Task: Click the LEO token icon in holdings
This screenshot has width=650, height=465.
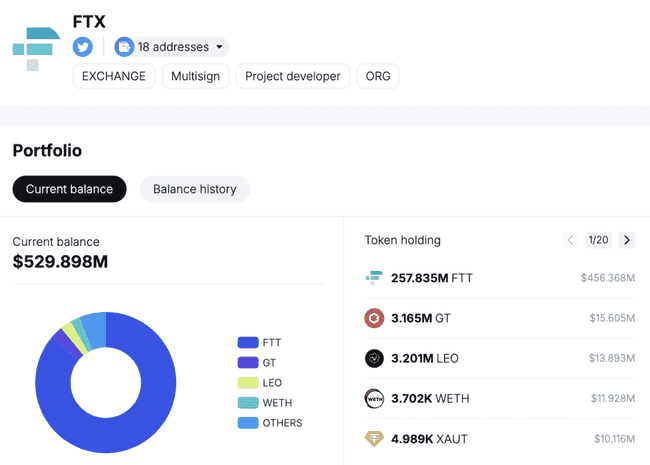Action: pyautogui.click(x=374, y=358)
